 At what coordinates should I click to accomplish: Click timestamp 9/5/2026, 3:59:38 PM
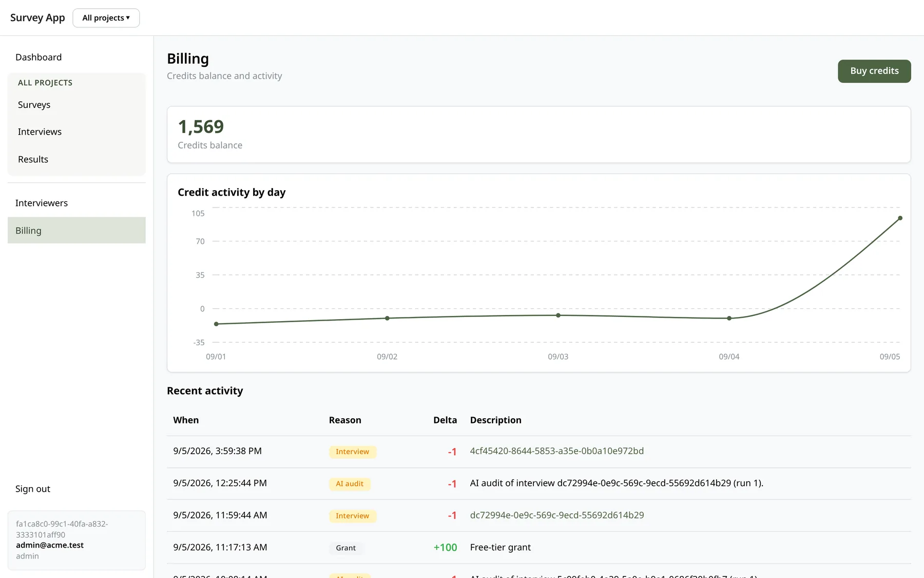[218, 451]
